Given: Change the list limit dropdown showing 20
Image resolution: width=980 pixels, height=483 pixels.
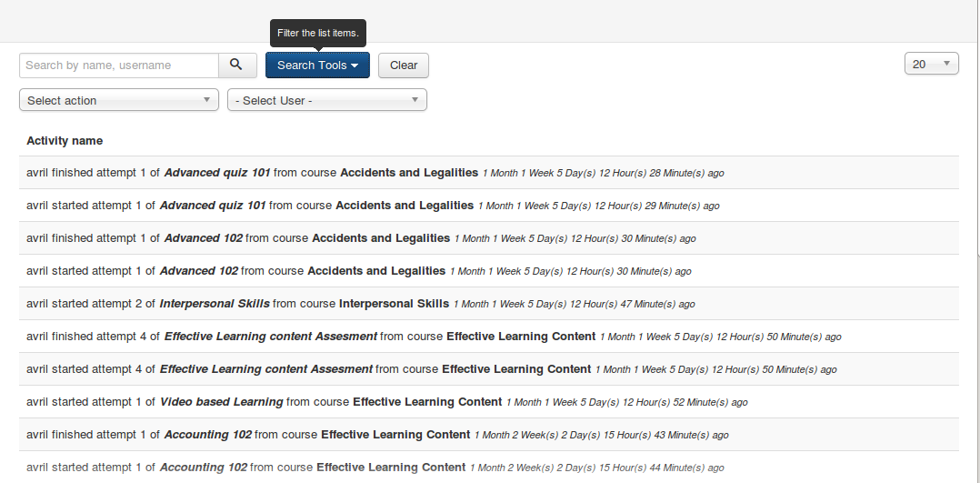Looking at the screenshot, I should [931, 64].
